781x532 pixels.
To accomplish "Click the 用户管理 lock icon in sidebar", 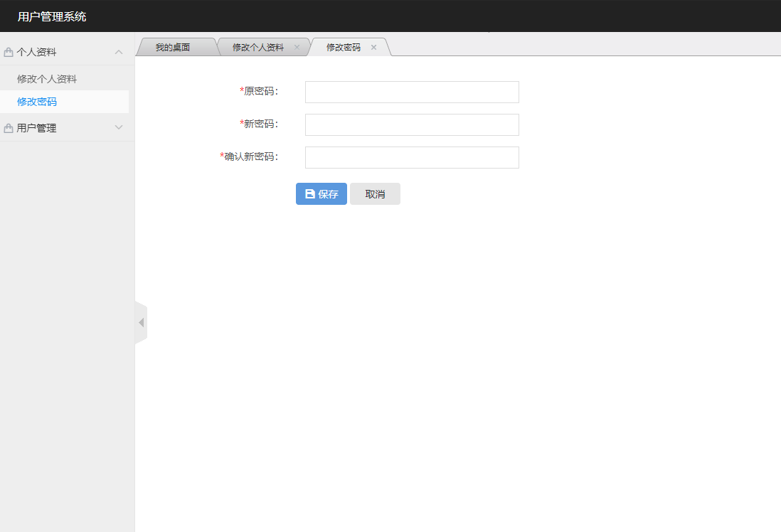I will coord(9,127).
